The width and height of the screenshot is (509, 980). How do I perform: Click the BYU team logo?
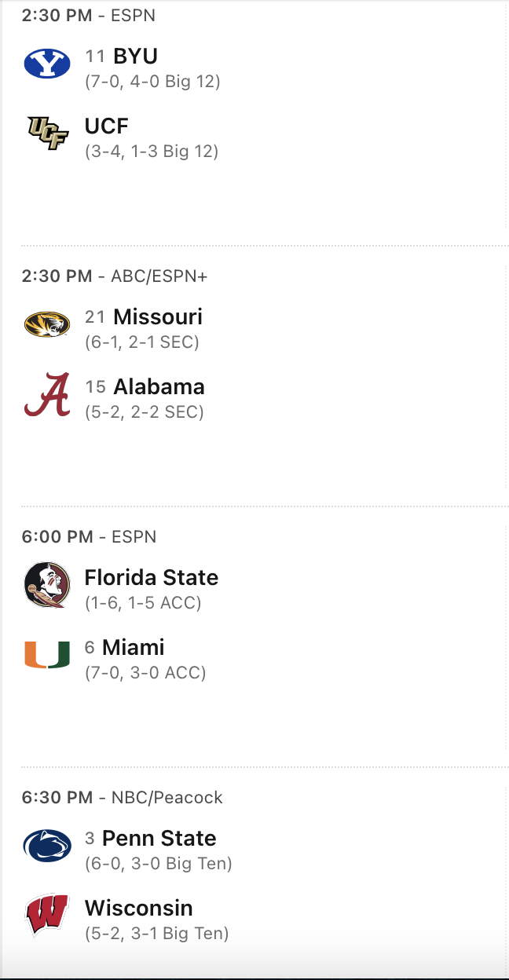[x=46, y=64]
